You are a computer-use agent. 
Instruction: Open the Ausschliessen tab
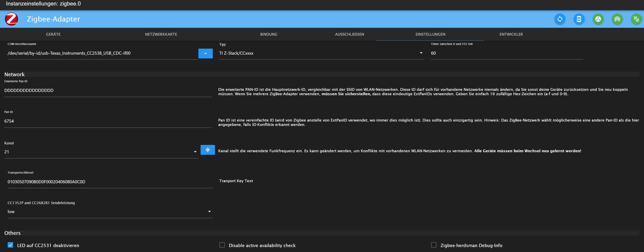[349, 34]
